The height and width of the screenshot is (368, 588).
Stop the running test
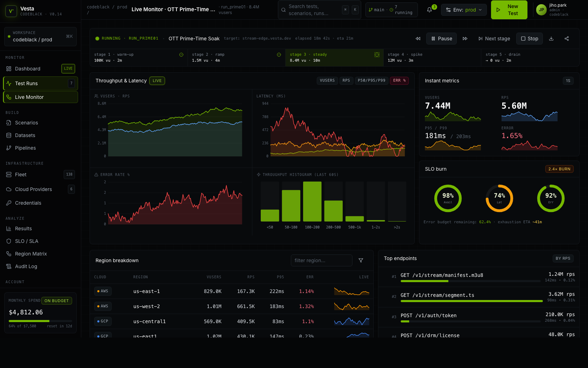(x=529, y=39)
